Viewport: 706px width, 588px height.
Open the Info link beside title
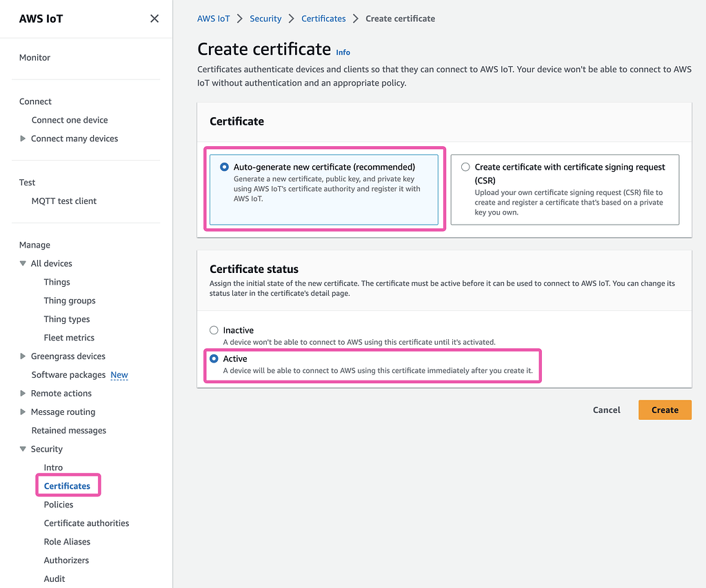(343, 52)
